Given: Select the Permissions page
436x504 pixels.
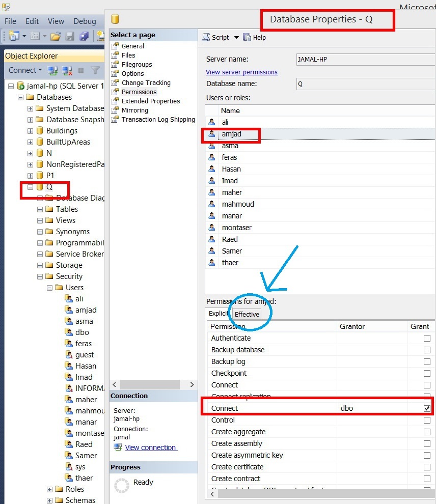Looking at the screenshot, I should point(139,92).
